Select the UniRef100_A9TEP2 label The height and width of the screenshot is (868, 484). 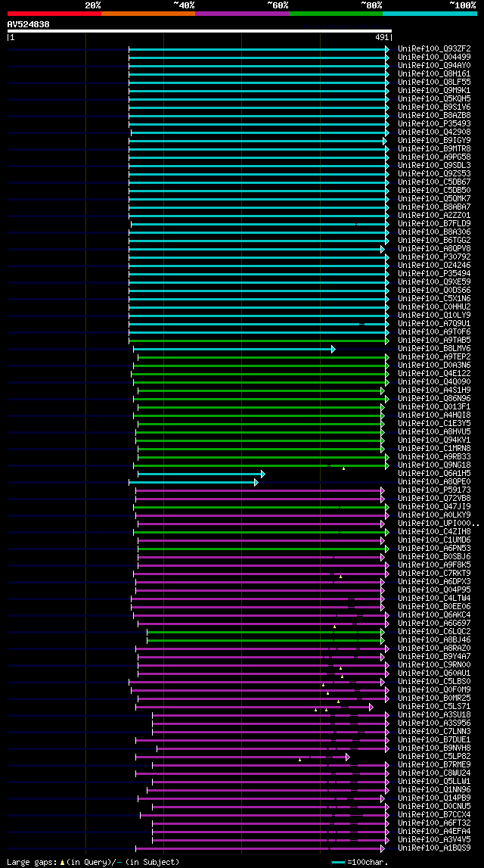tap(434, 357)
